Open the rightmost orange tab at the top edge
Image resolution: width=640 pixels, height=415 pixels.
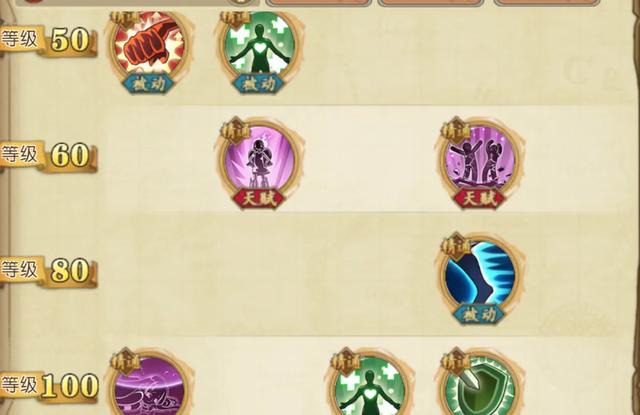[544, 3]
